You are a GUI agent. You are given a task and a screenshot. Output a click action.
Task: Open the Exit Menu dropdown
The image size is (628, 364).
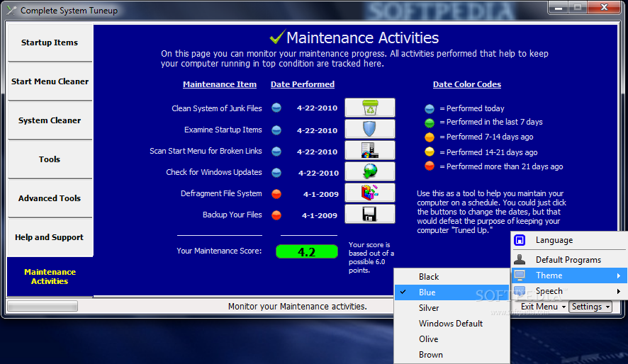click(x=543, y=307)
